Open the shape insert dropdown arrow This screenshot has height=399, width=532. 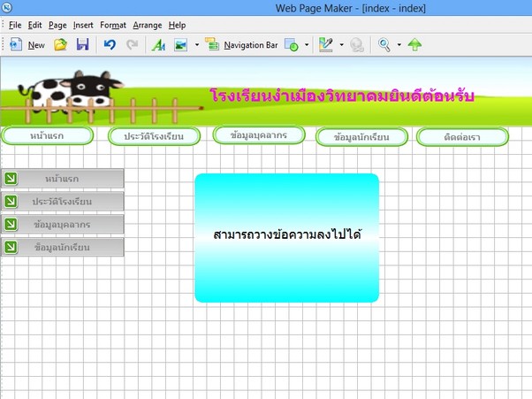(x=307, y=44)
